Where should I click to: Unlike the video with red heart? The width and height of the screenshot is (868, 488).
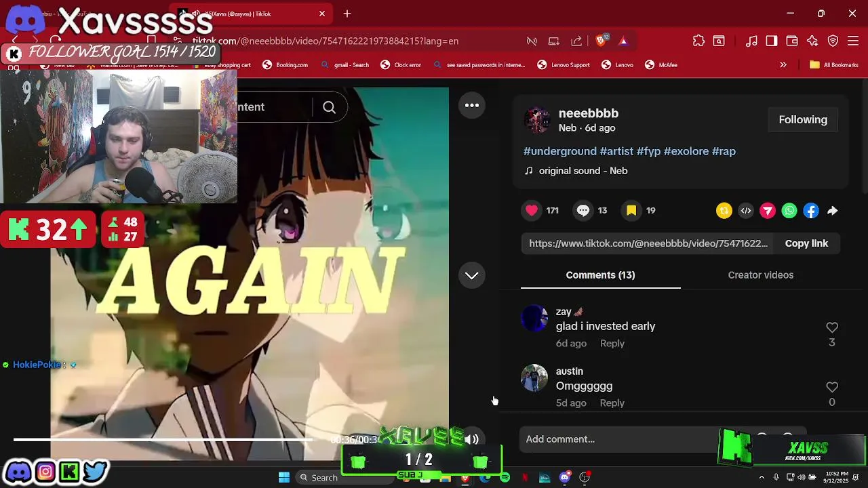532,211
